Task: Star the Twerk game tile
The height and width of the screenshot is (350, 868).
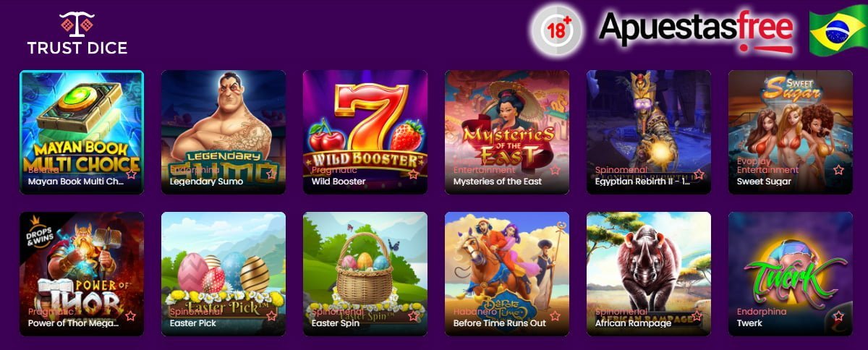Action: coord(838,316)
